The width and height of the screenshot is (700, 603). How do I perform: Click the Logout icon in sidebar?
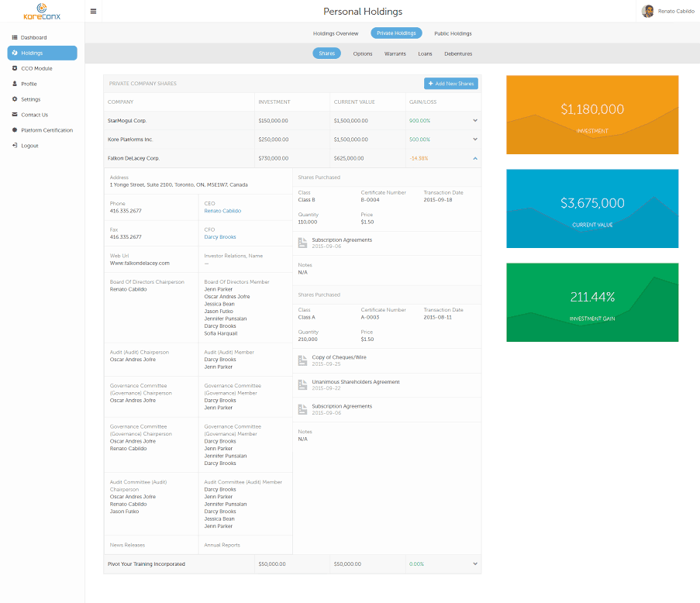coord(15,146)
